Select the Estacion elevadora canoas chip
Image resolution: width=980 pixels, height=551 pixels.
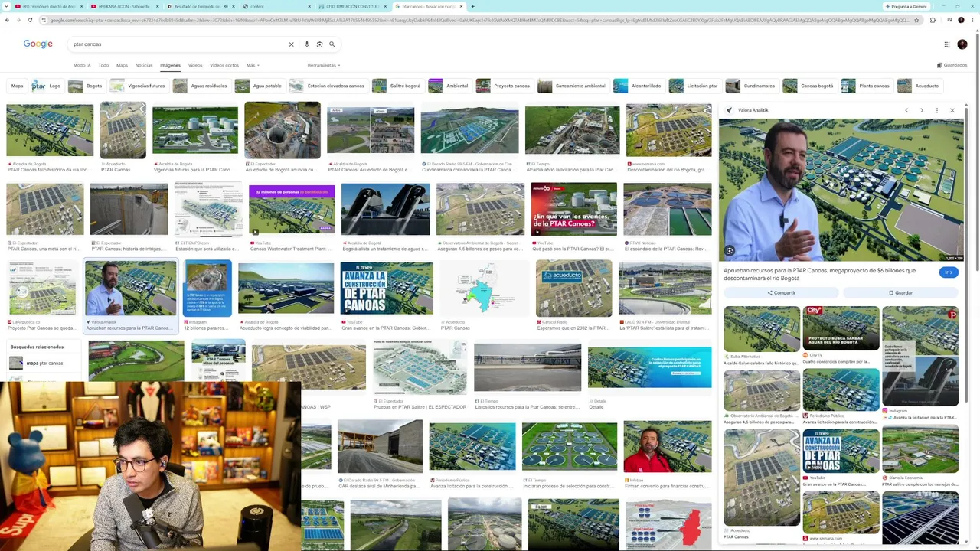pyautogui.click(x=328, y=86)
